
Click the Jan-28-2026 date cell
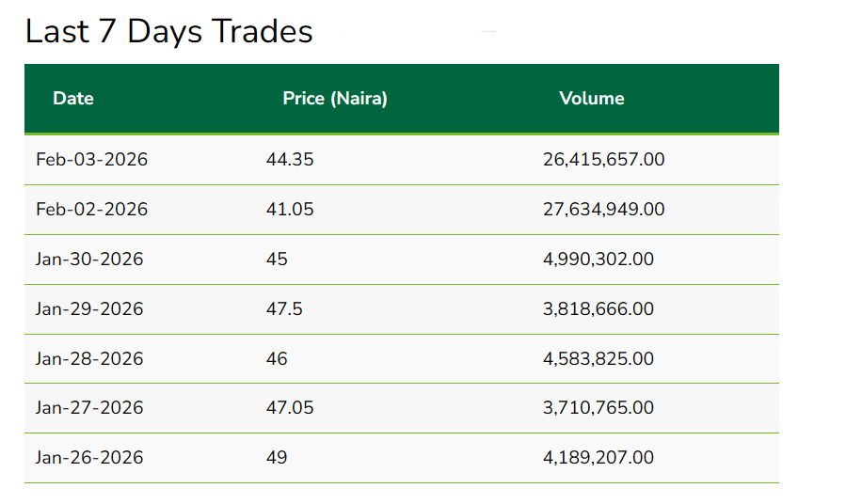coord(89,359)
